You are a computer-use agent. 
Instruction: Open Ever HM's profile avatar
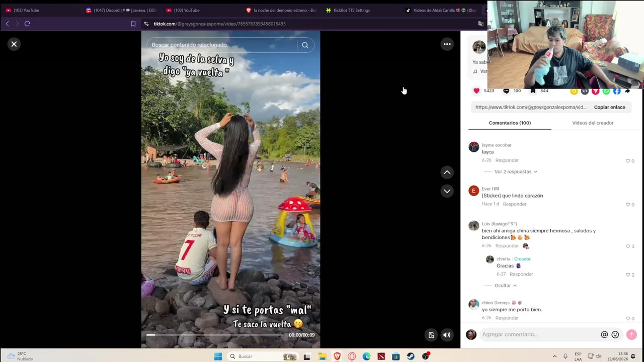[x=473, y=191]
